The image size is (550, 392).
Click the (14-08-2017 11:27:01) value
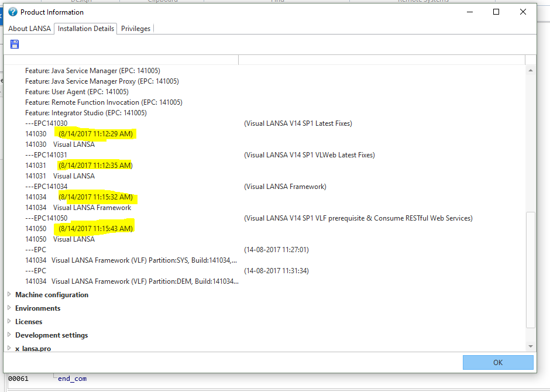coord(276,250)
